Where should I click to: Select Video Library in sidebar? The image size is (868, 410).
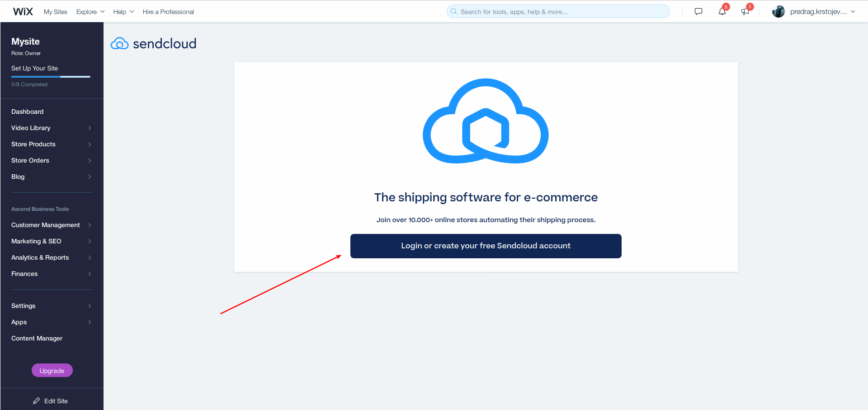31,128
